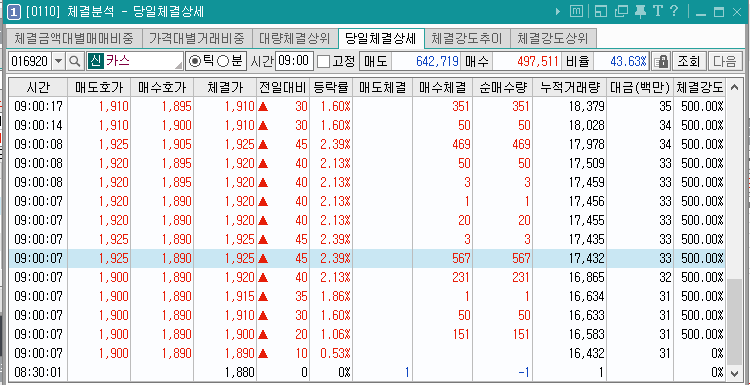The width and height of the screenshot is (750, 385).
Task: Switch to the 체결금액대별매매비중 tab
Action: (74, 38)
